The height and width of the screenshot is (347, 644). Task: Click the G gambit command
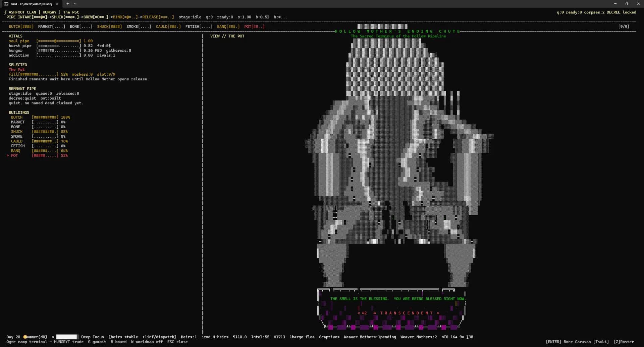point(97,342)
